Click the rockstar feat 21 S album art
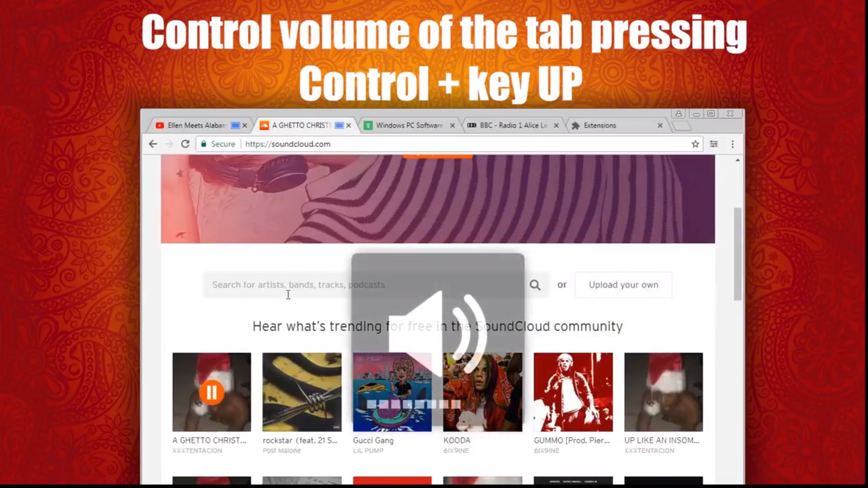Viewport: 868px width, 488px height. [302, 392]
